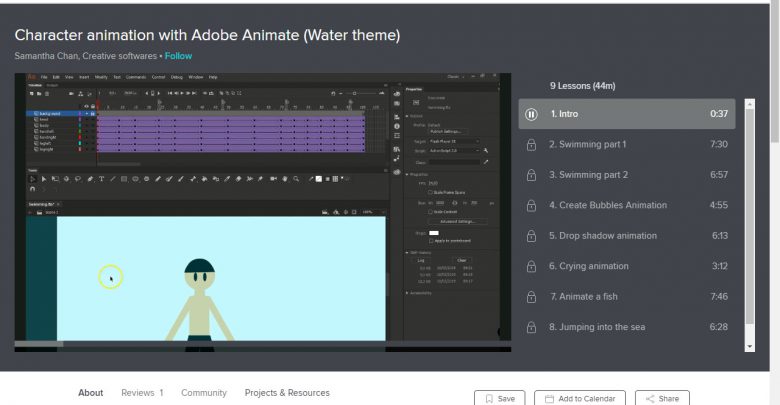The image size is (780, 405).
Task: Open Window menu in video's Animate window
Action: (x=195, y=77)
